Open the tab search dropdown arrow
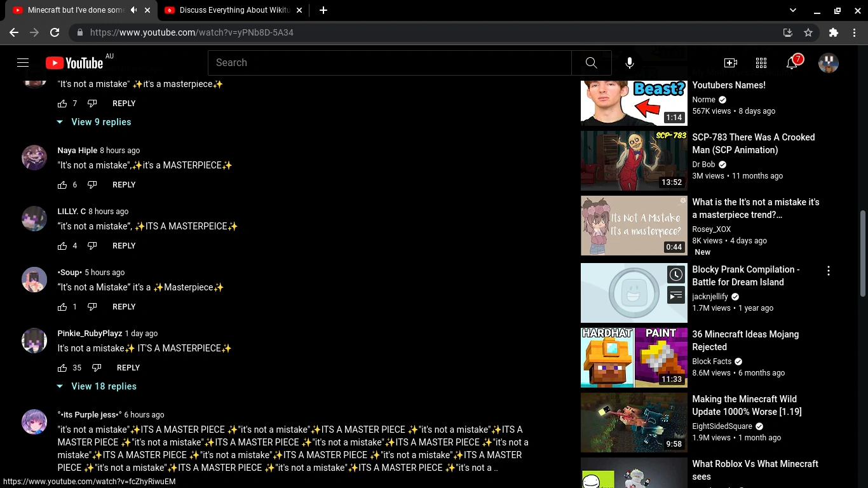Image resolution: width=868 pixels, height=488 pixels. tap(793, 10)
